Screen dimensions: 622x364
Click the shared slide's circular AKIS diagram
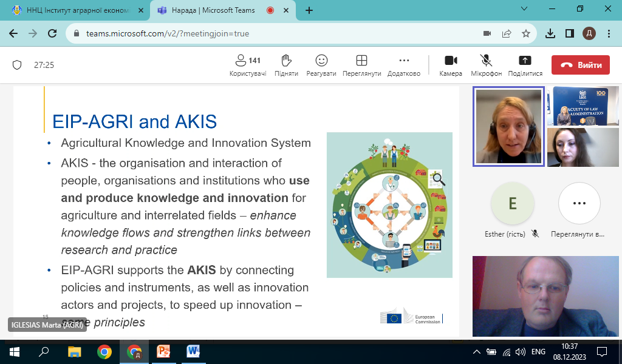click(x=389, y=205)
